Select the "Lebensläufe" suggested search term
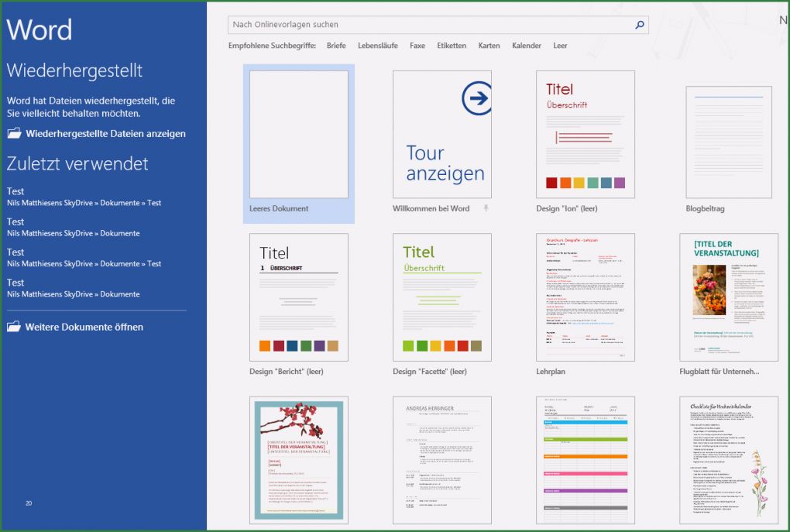790x532 pixels. click(377, 46)
